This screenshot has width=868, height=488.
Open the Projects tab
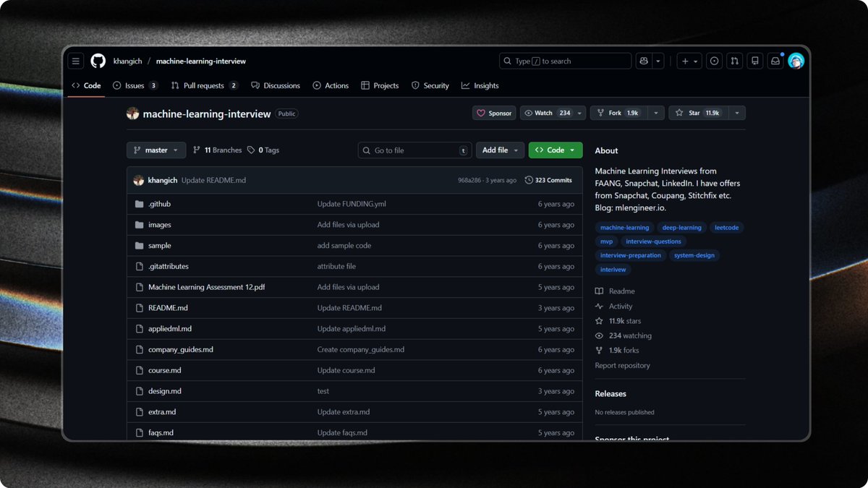coord(380,85)
